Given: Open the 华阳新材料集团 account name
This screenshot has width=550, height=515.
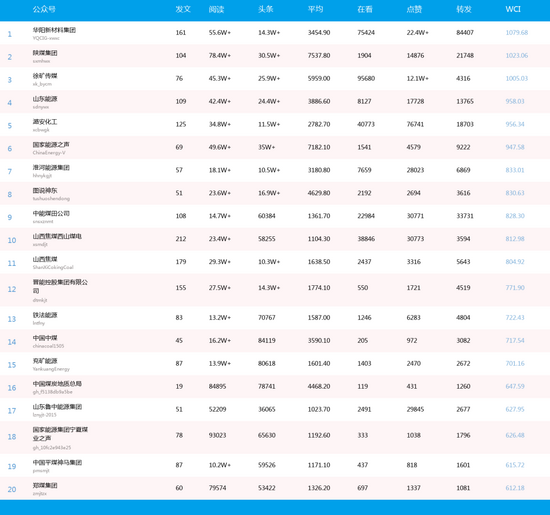Looking at the screenshot, I should [54, 30].
